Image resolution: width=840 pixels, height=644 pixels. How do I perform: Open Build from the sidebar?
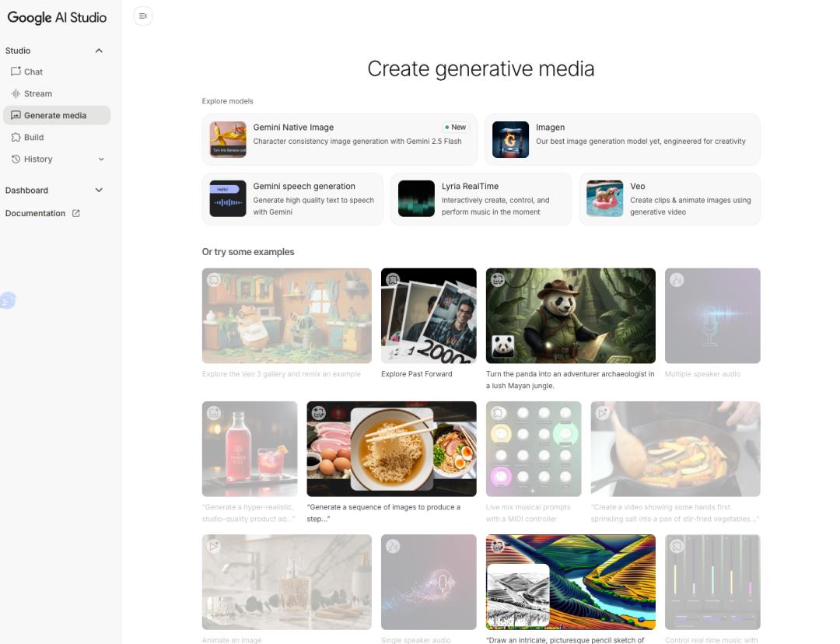57,137
